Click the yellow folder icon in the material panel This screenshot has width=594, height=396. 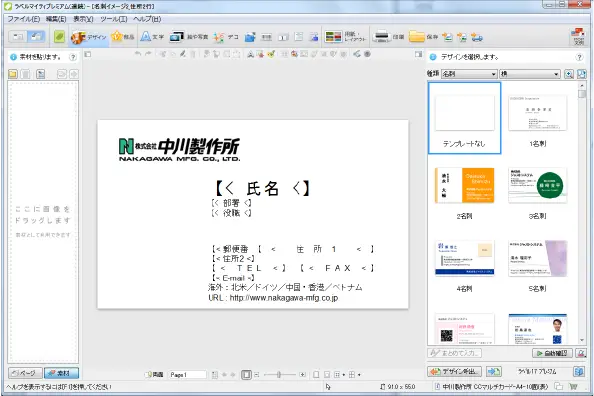pyautogui.click(x=13, y=74)
